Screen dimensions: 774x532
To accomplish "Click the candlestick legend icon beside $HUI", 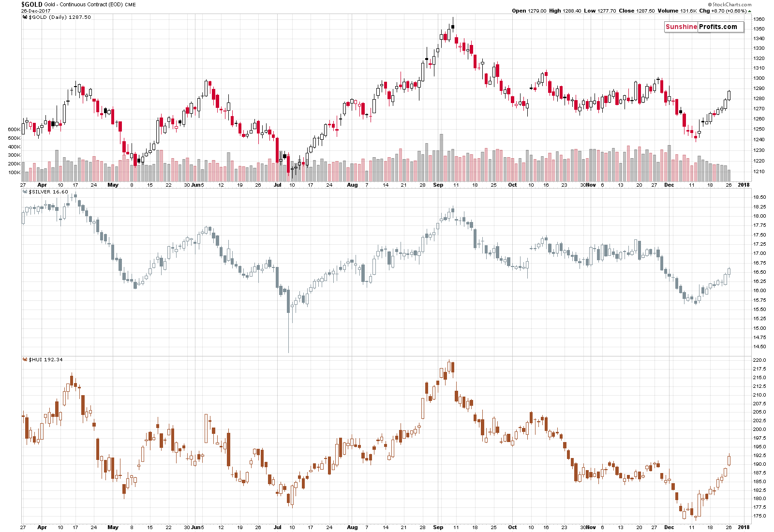I will (x=25, y=359).
